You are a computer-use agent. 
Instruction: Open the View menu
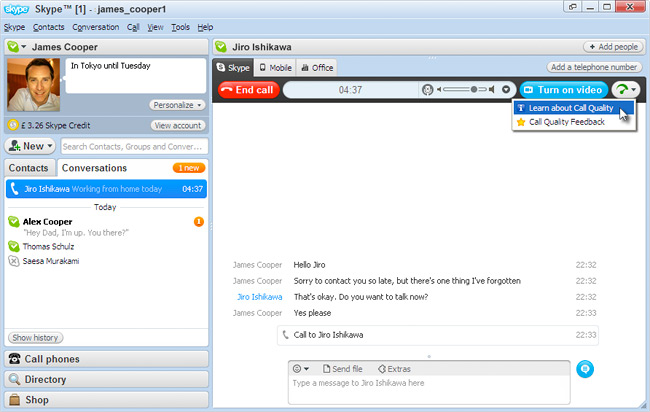coord(155,27)
